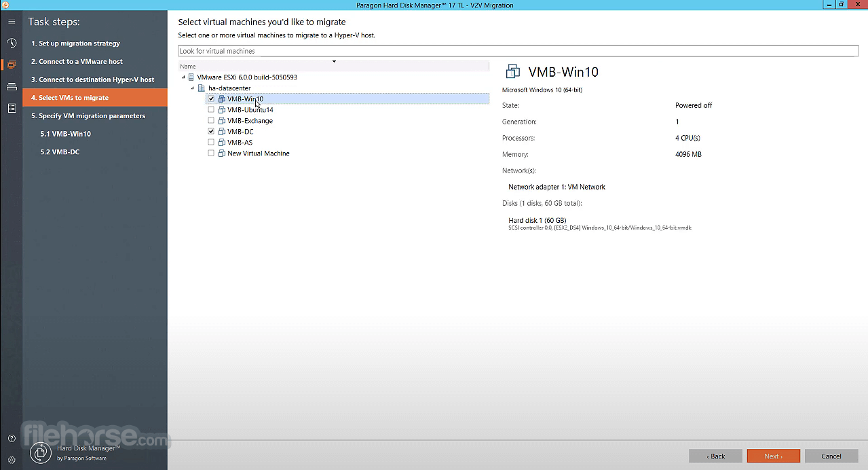Screen dimensions: 868x470
Task: Select the VMB-Exchange tree row label
Action: coord(250,121)
